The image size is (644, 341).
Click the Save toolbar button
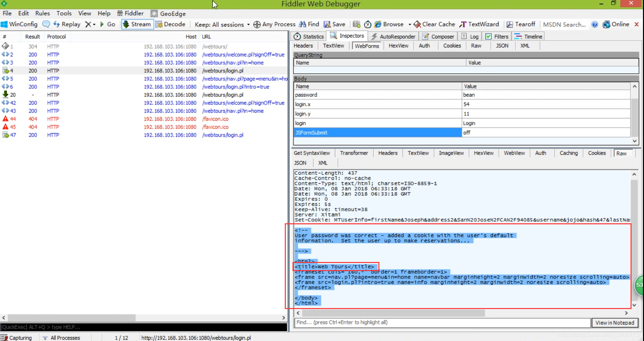click(x=335, y=24)
